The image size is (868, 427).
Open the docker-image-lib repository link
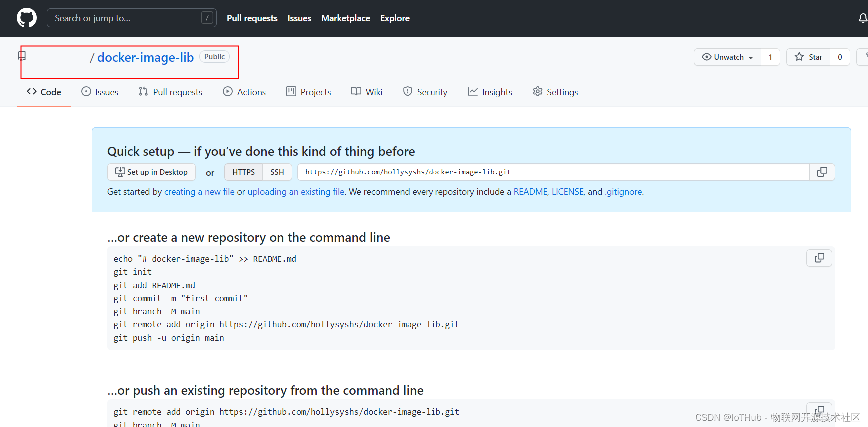145,57
